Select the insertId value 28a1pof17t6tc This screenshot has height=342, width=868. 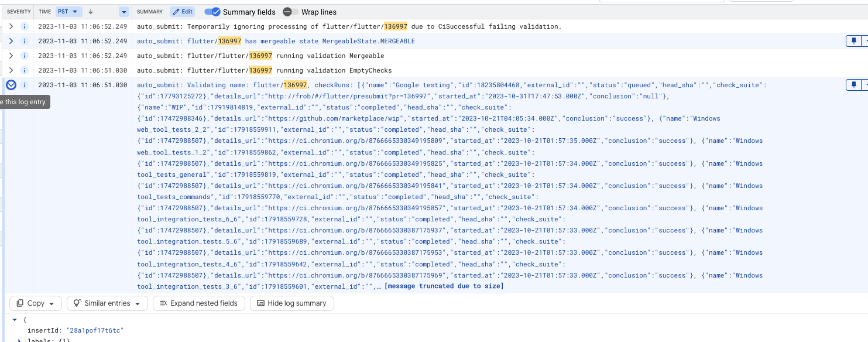pyautogui.click(x=95, y=330)
